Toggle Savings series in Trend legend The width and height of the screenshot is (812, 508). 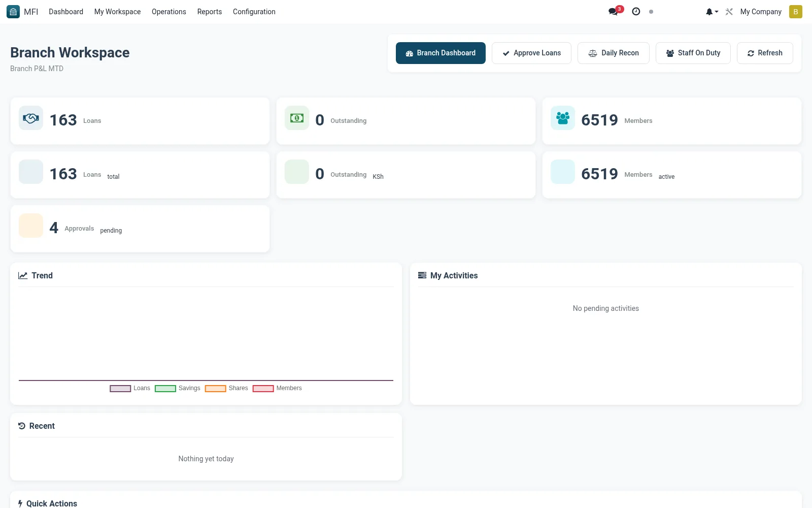click(178, 388)
